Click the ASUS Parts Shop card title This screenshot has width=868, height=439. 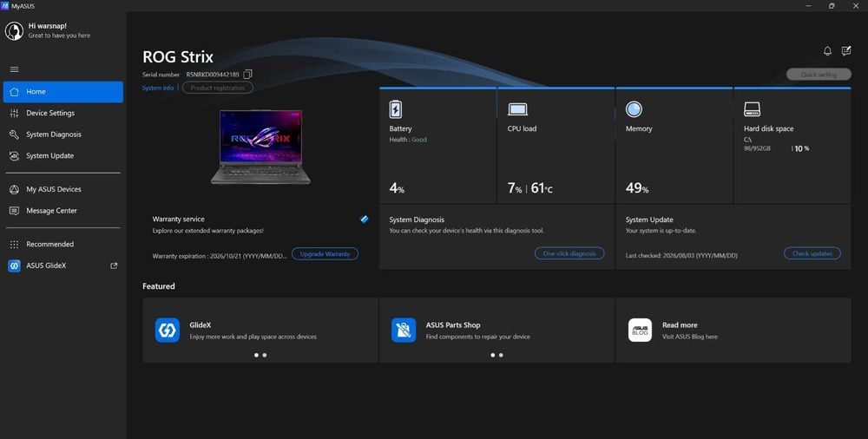tap(453, 325)
